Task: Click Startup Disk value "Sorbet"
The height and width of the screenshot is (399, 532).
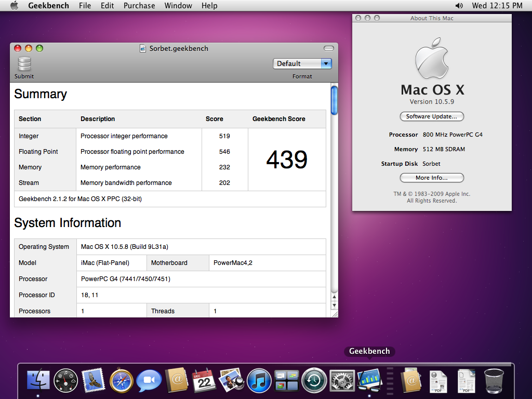Action: tap(431, 164)
